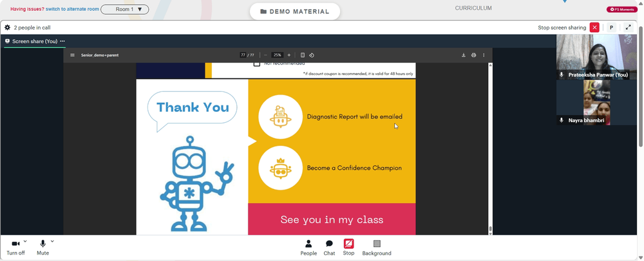Zoom out the PDF document
This screenshot has width=644, height=261.
[265, 55]
